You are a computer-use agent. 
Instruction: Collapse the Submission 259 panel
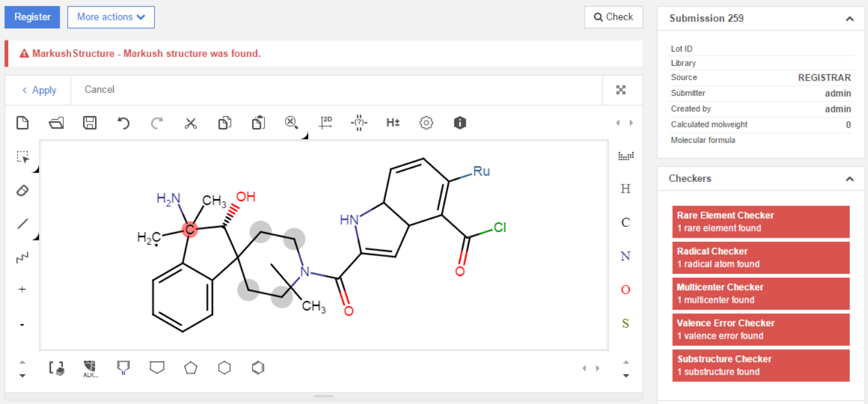849,19
